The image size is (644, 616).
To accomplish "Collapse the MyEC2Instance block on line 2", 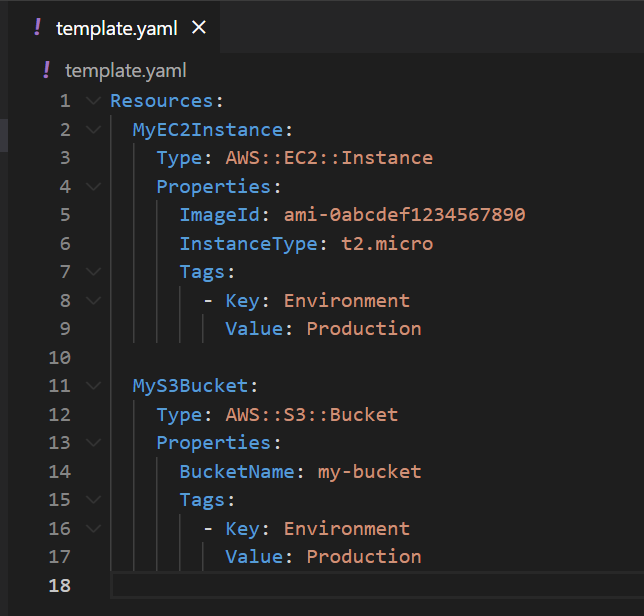I will click(93, 130).
